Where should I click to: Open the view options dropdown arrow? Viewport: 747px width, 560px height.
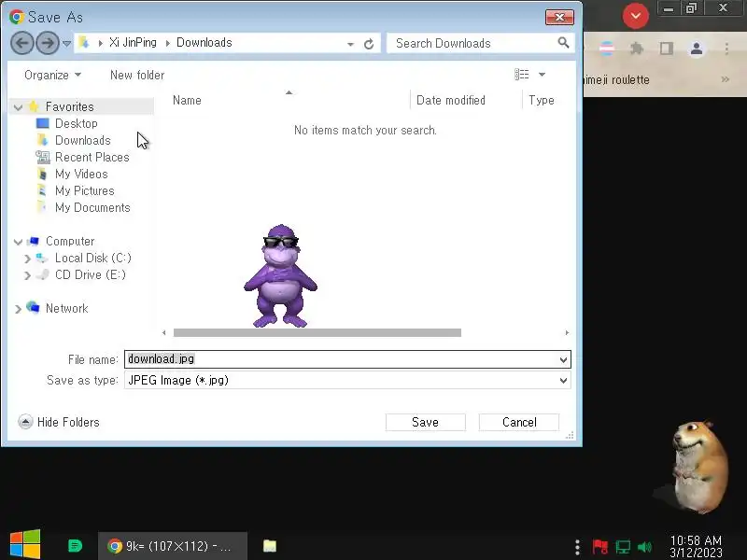tap(542, 75)
